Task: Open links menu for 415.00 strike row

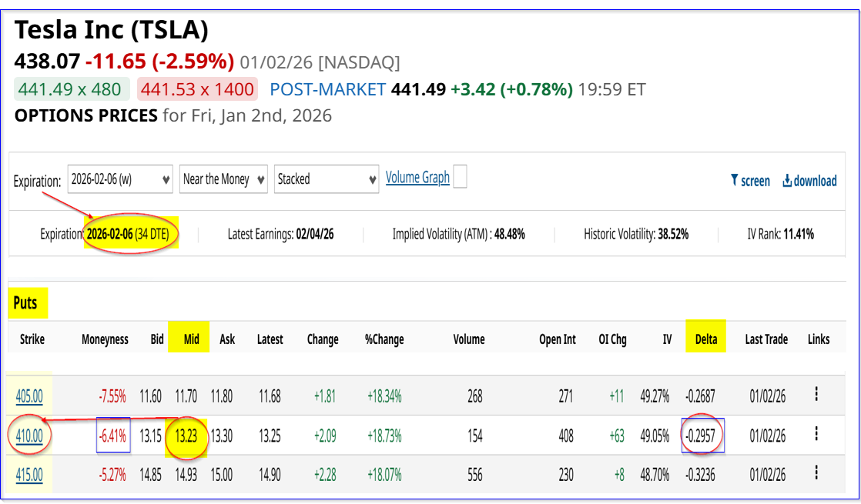Action: pos(816,474)
